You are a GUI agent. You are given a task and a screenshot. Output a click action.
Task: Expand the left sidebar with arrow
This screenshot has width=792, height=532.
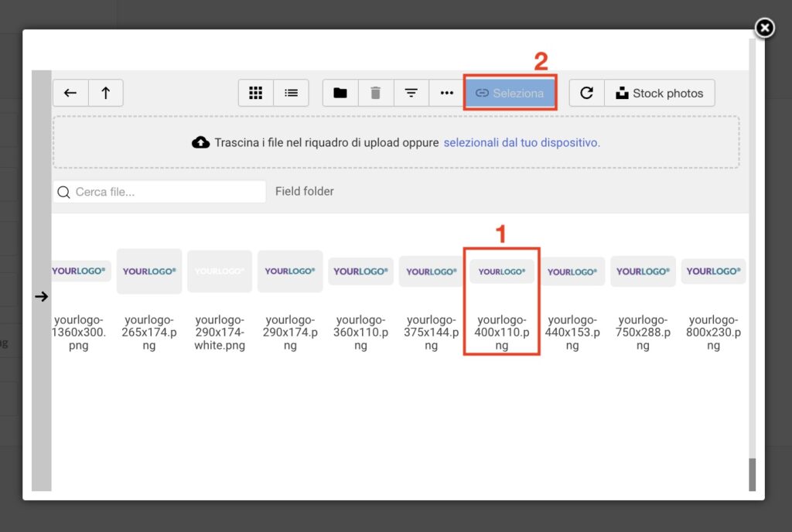point(42,296)
